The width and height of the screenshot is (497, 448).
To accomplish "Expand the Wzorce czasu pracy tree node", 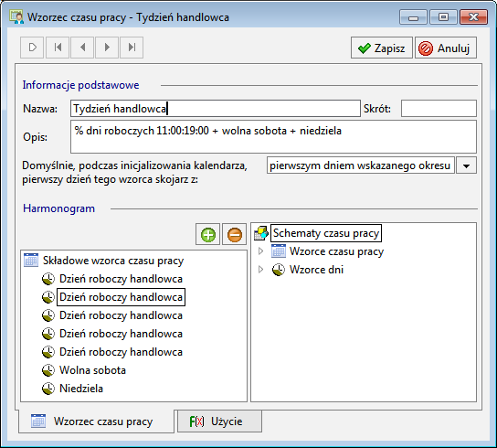I will 261,251.
